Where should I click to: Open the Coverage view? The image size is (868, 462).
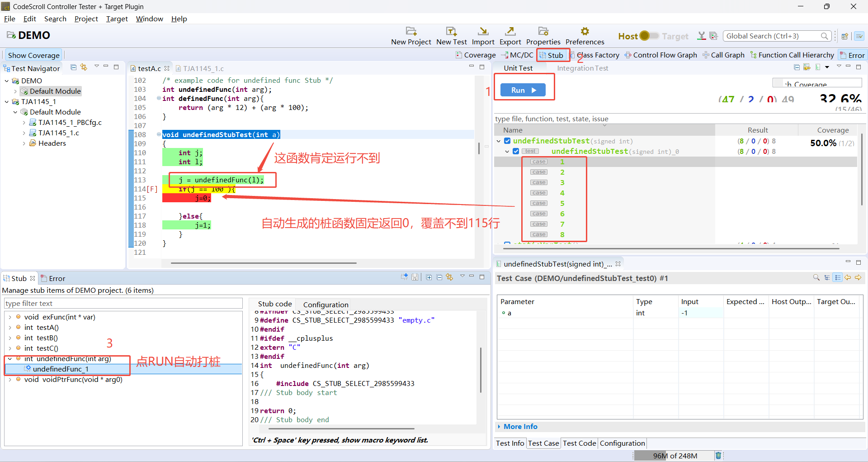(476, 55)
